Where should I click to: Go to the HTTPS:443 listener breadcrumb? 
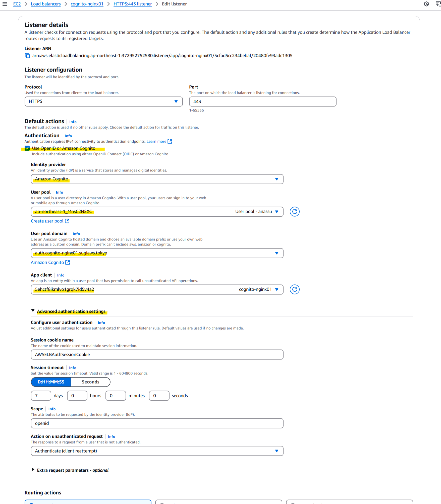[133, 4]
